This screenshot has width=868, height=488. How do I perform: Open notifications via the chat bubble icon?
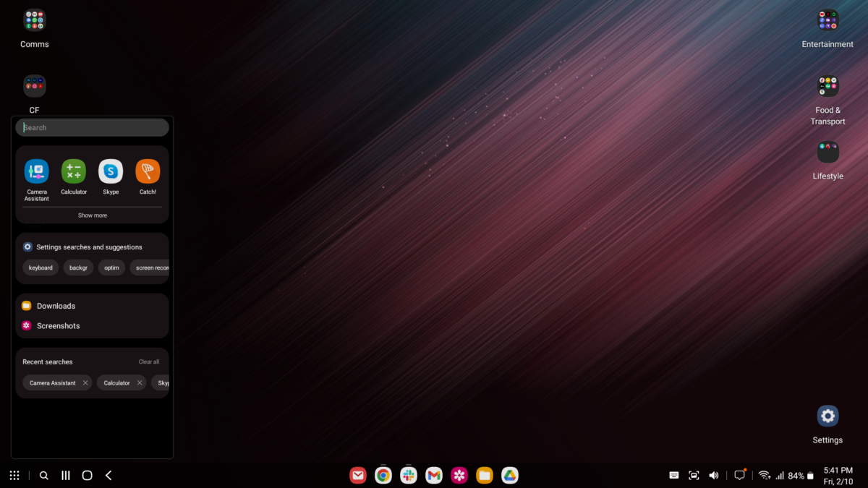point(739,475)
